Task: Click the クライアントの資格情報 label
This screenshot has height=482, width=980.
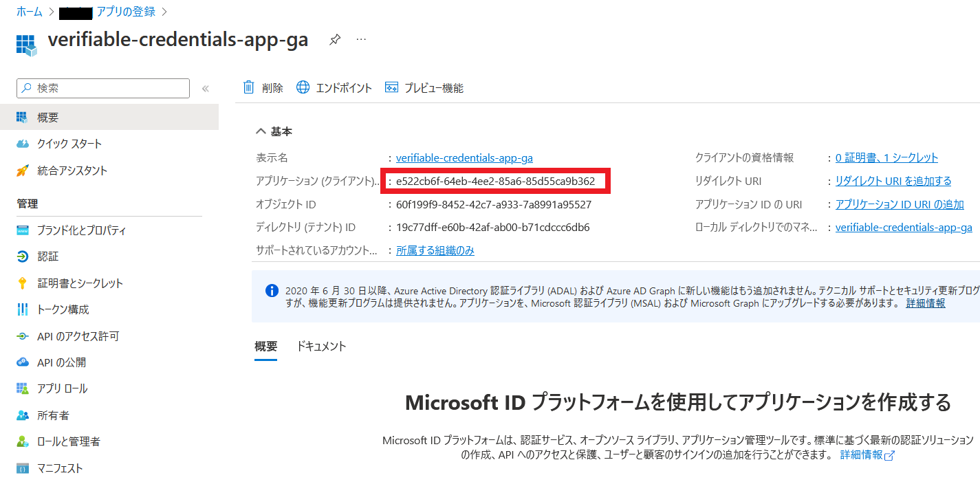Action: [x=745, y=158]
